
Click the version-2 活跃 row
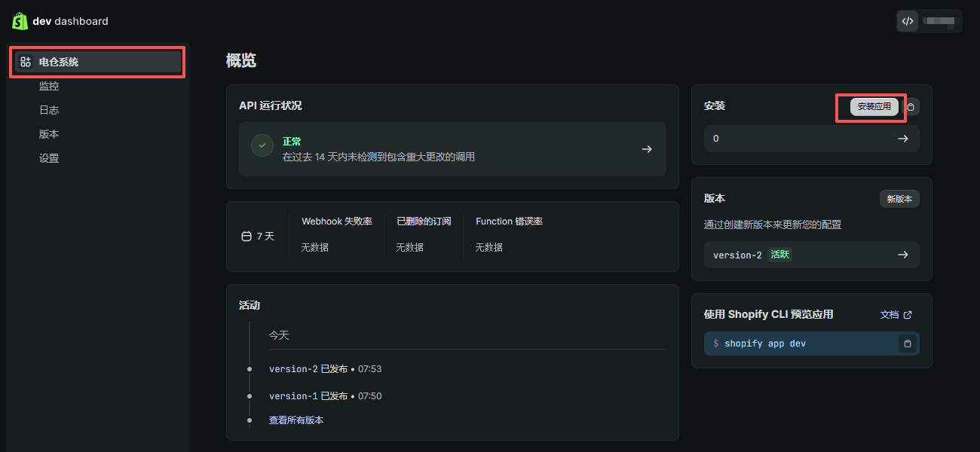(x=812, y=255)
